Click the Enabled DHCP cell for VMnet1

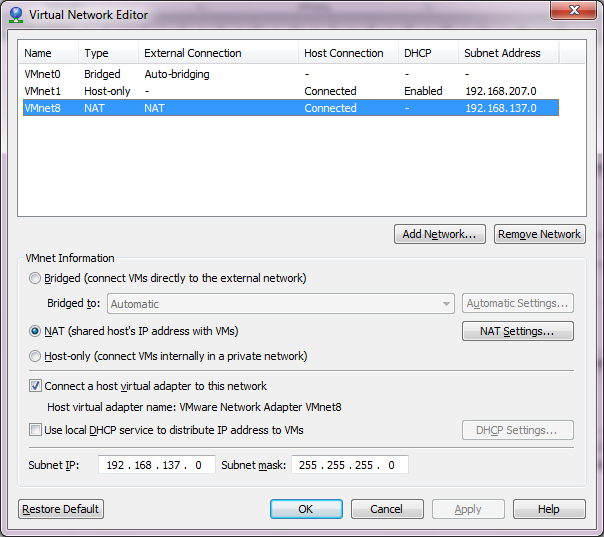click(x=423, y=91)
